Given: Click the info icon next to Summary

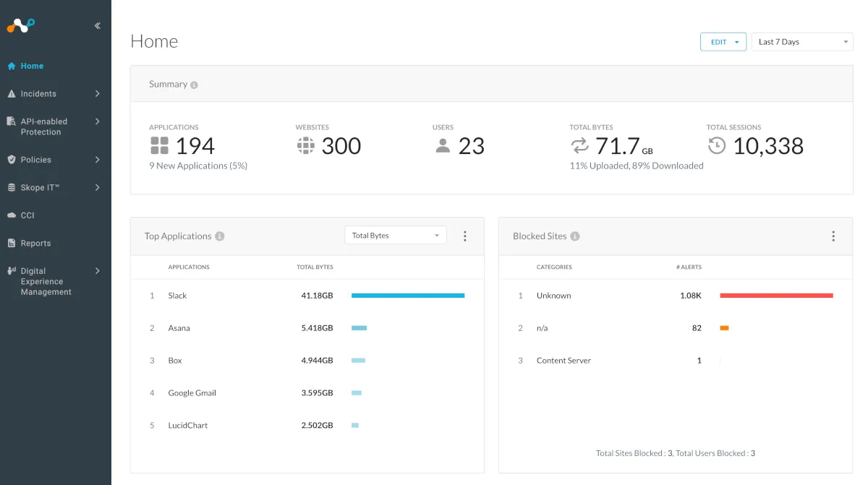Looking at the screenshot, I should (194, 85).
